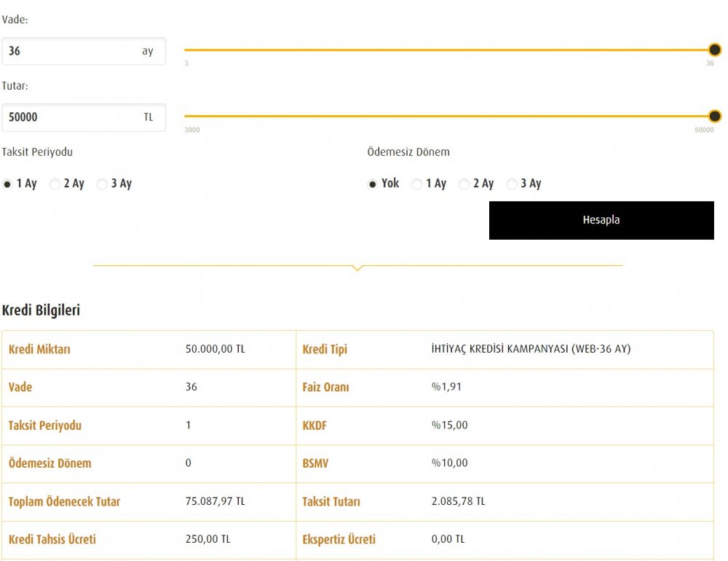Viewport: 728px width, 561px height.
Task: Click Kredi Tahsis Ücreti value 250,00 TL
Action: coord(207,539)
